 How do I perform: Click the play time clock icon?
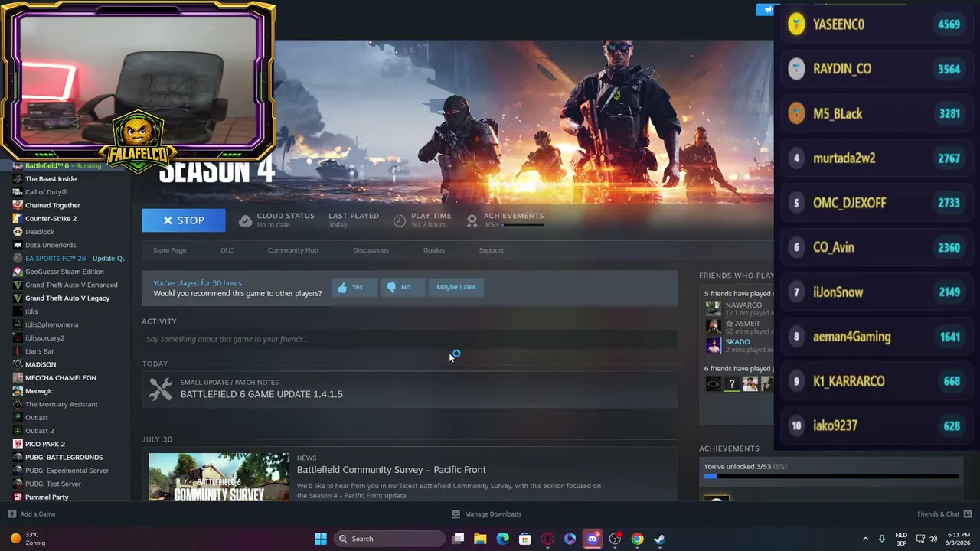pyautogui.click(x=399, y=220)
